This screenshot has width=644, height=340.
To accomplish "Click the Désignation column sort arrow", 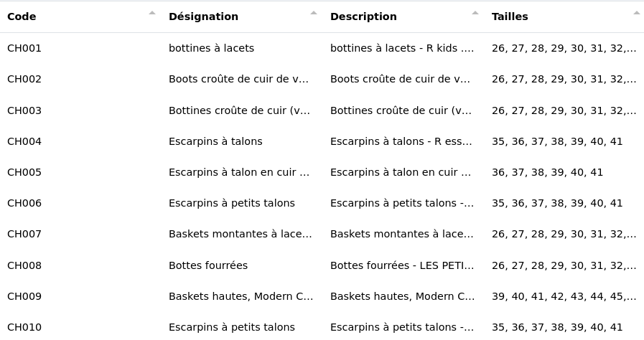I will (314, 13).
